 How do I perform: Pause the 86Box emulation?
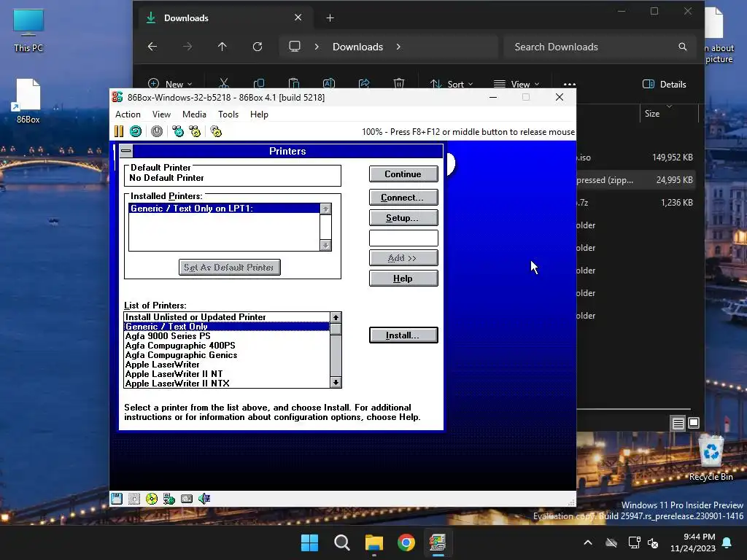119,131
